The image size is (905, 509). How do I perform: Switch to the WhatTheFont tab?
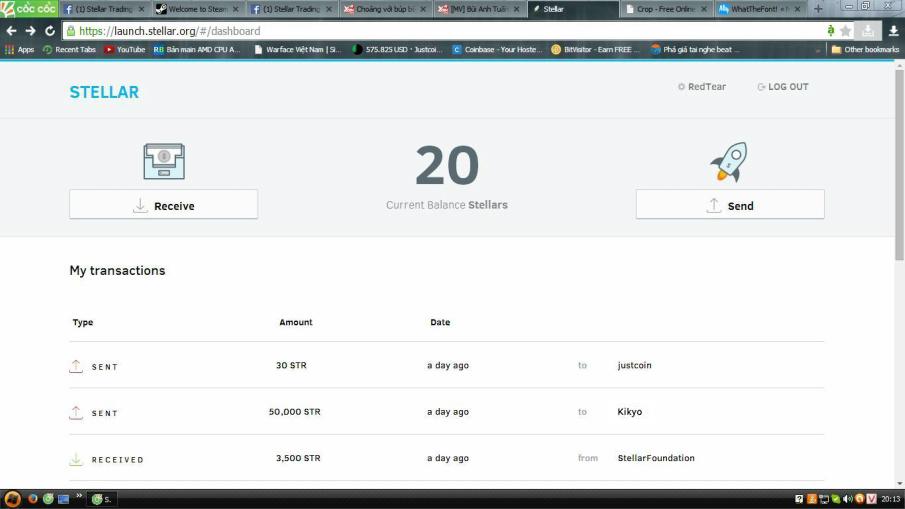point(760,9)
